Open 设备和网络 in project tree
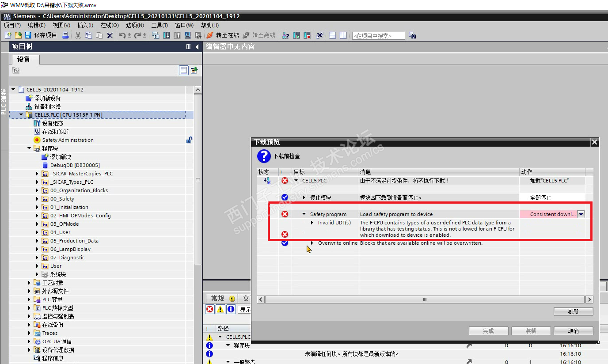608x364 pixels. point(47,106)
